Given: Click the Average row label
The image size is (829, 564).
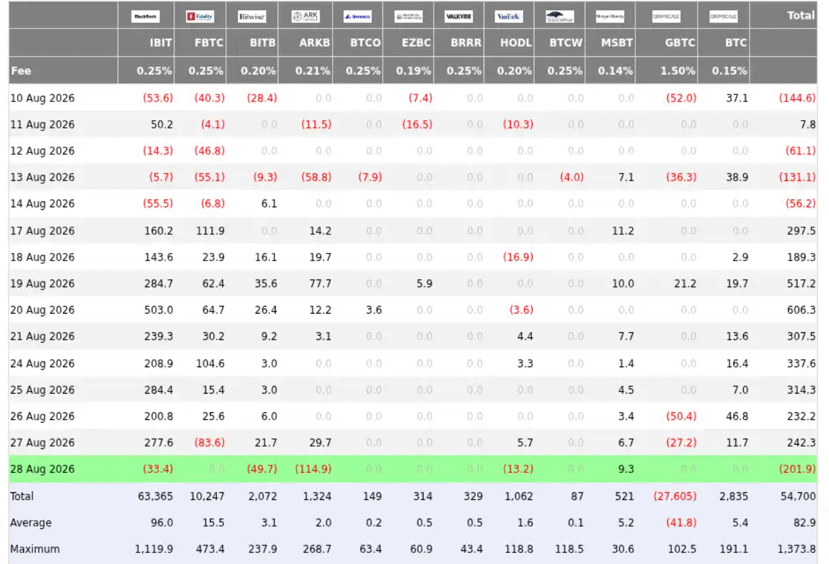Looking at the screenshot, I should tap(31, 523).
